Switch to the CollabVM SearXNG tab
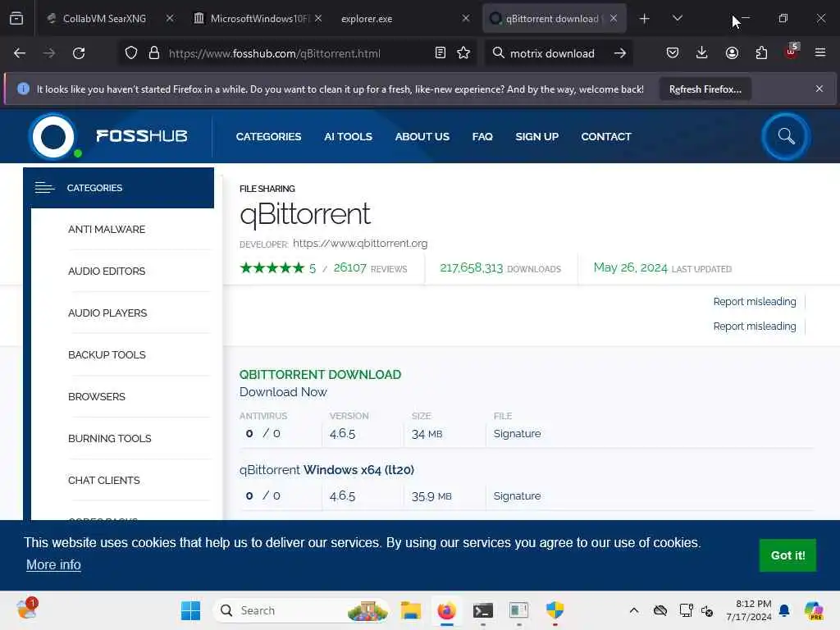 pos(104,19)
